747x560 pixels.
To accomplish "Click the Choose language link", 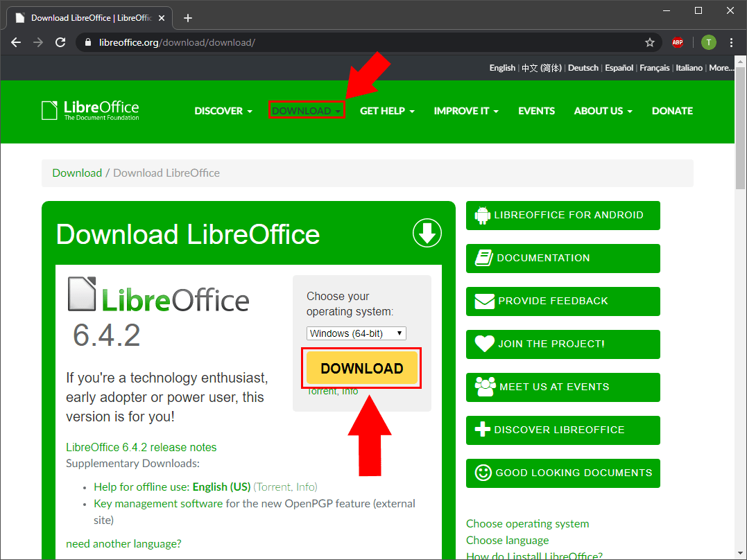I will pos(508,540).
